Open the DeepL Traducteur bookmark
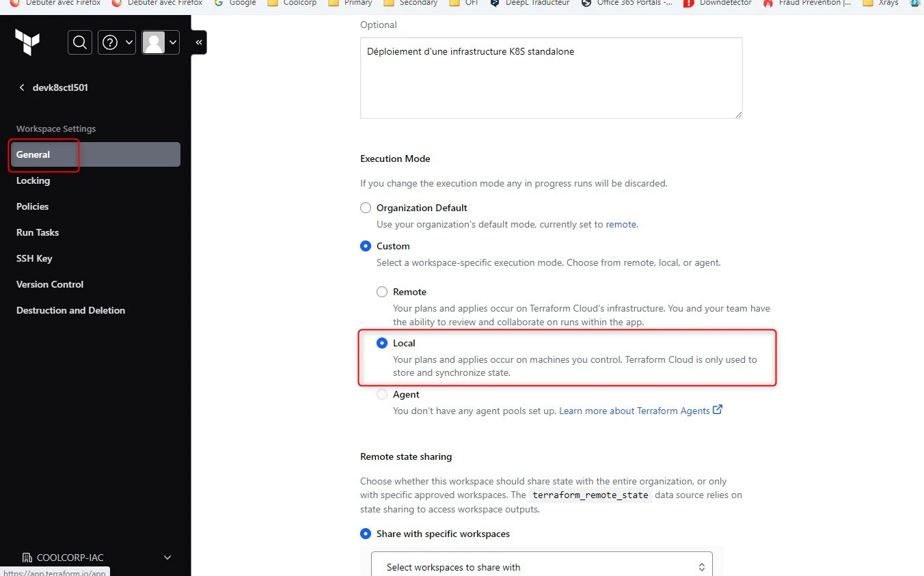 click(530, 3)
